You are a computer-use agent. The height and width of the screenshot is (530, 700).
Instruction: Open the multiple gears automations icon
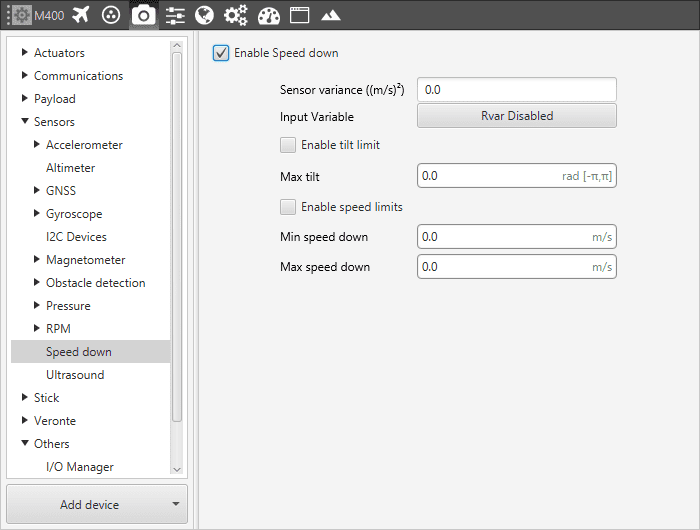pyautogui.click(x=235, y=15)
